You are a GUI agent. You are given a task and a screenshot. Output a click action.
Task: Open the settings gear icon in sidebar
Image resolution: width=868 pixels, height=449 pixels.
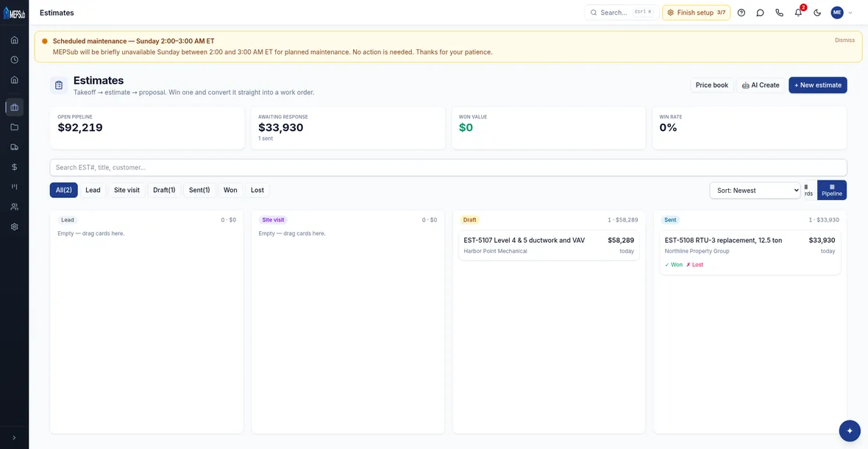click(15, 227)
